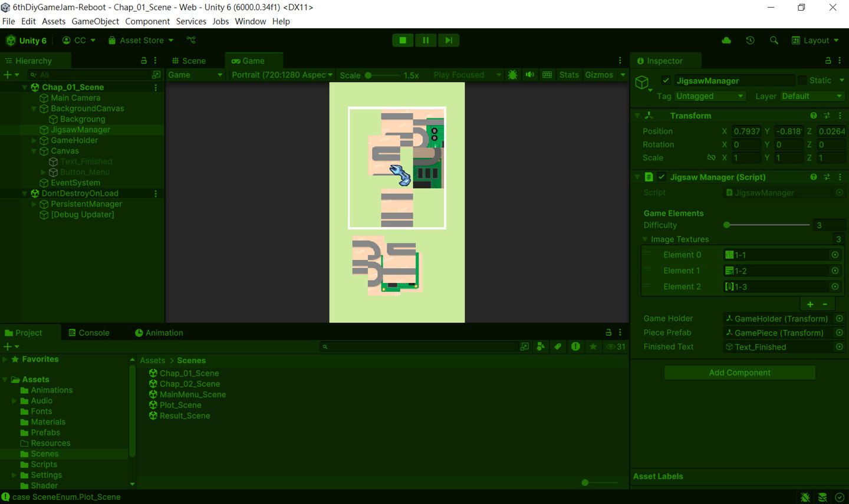Expand the GameHolder object
849x504 pixels.
coord(34,140)
